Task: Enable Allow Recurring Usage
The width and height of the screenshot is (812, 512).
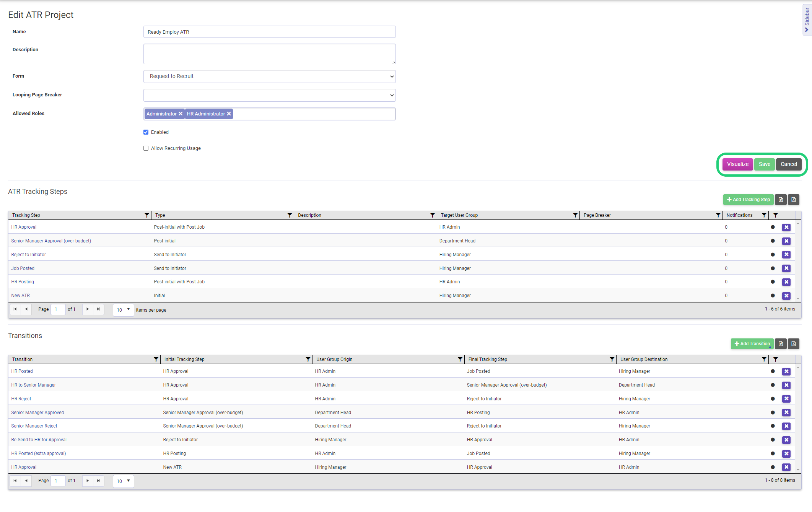Action: (146, 148)
